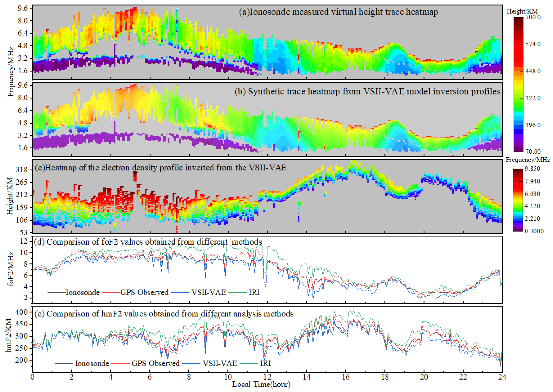This screenshot has height=392, width=553.
Task: Click Ionosonde legend entry in hmF2 panel
Action: (92, 363)
